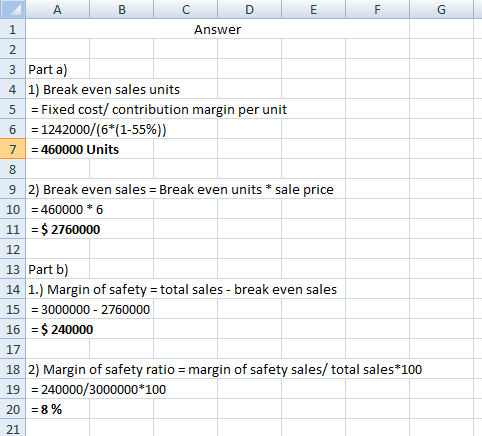Viewport: 482px width, 436px height.
Task: Select row 3 header
Action: click(13, 69)
